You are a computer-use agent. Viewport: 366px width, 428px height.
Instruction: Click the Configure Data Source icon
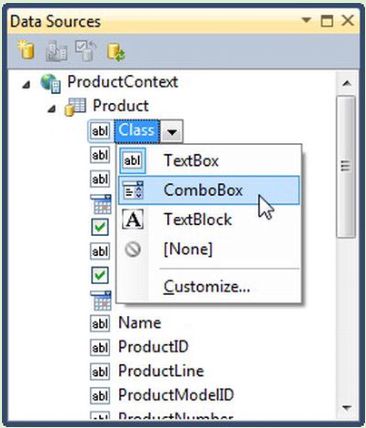click(85, 51)
